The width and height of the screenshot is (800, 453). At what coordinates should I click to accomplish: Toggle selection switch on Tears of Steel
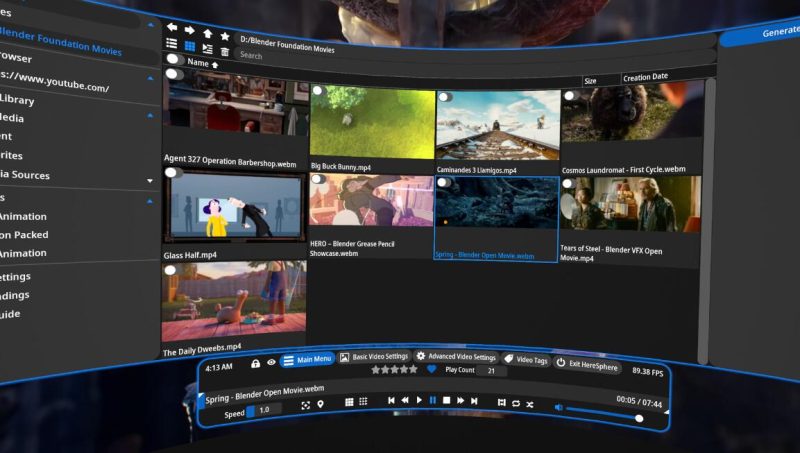click(x=568, y=183)
